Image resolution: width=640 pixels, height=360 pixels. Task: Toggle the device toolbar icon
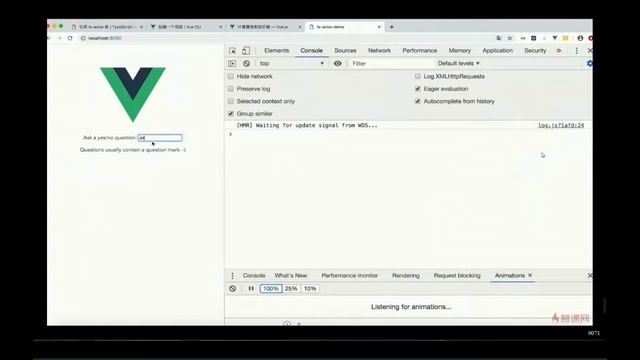246,51
